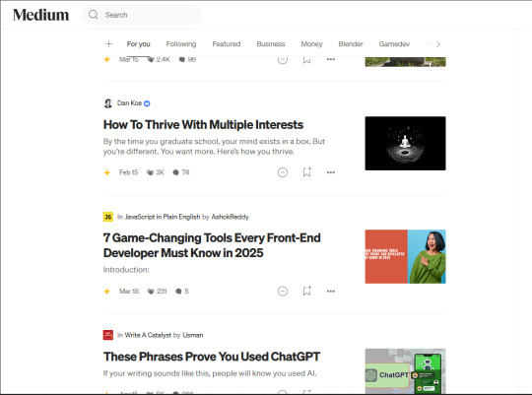
Task: Click the 'By the time you graduate' excerpt
Action: pyautogui.click(x=214, y=146)
